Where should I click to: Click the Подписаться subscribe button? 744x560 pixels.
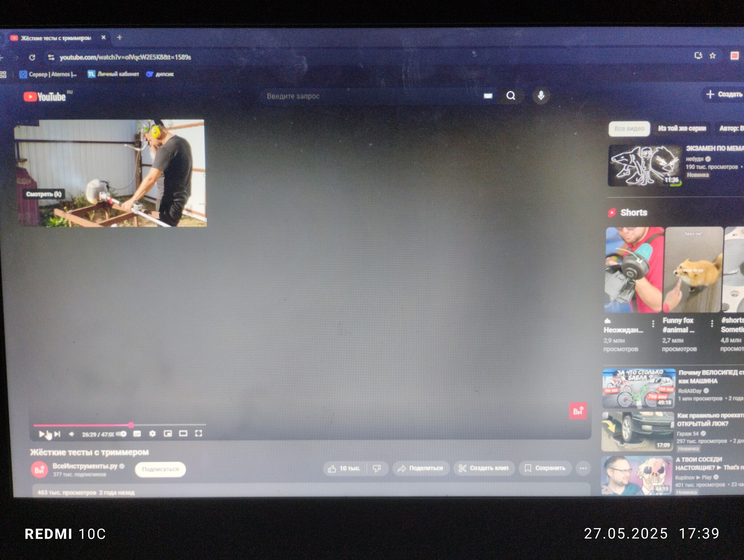pos(160,469)
